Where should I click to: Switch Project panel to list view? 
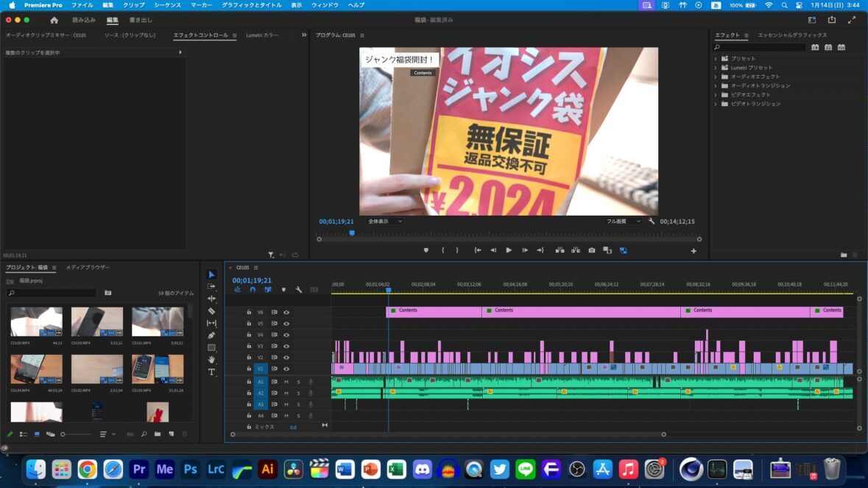pos(24,434)
